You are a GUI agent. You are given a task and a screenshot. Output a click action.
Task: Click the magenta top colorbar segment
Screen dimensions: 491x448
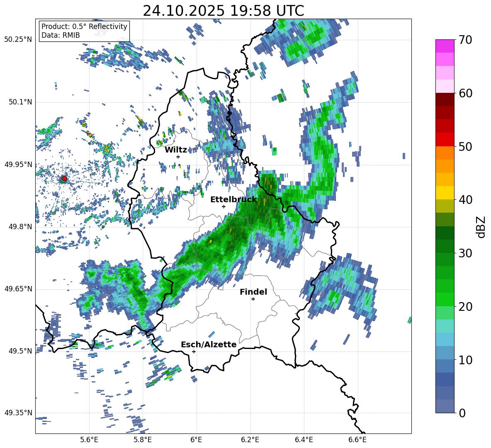[x=445, y=46]
